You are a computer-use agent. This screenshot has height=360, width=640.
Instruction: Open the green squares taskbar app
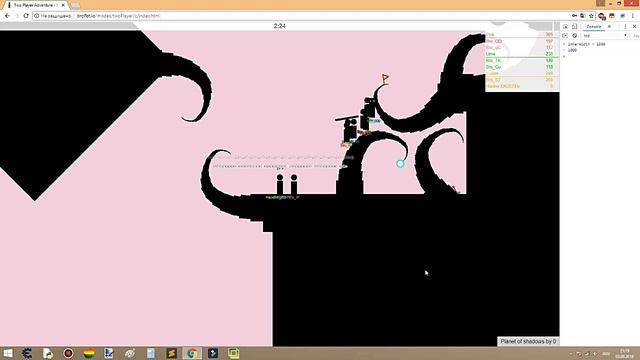pyautogui.click(x=233, y=353)
